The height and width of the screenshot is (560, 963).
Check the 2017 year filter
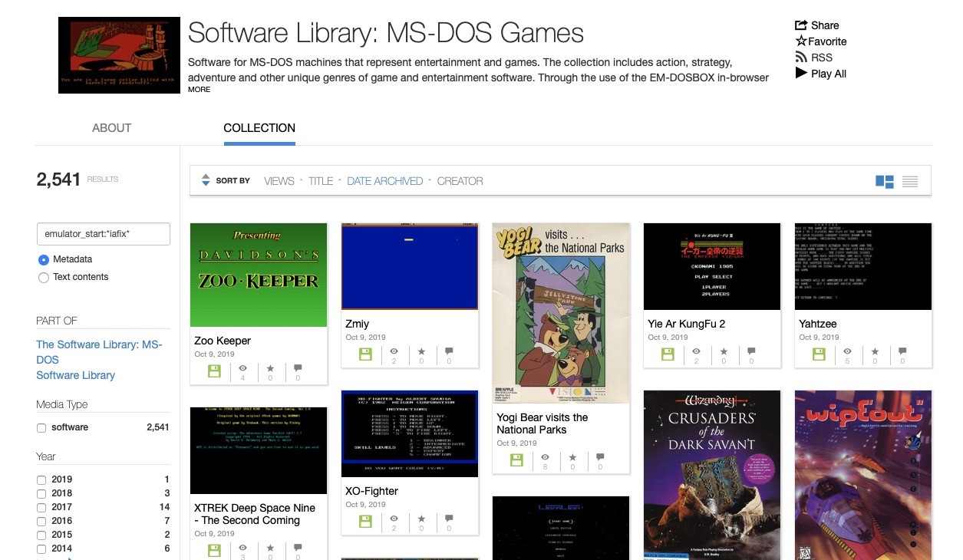click(x=41, y=507)
